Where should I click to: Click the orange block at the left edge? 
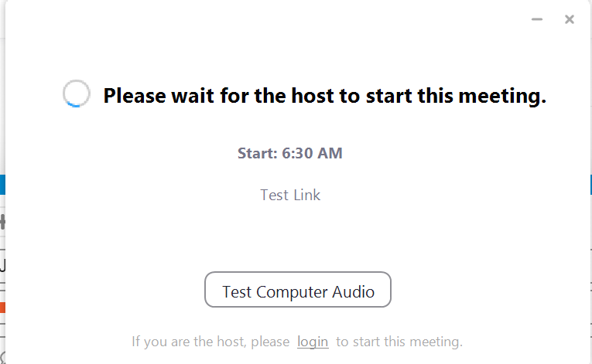point(2,308)
